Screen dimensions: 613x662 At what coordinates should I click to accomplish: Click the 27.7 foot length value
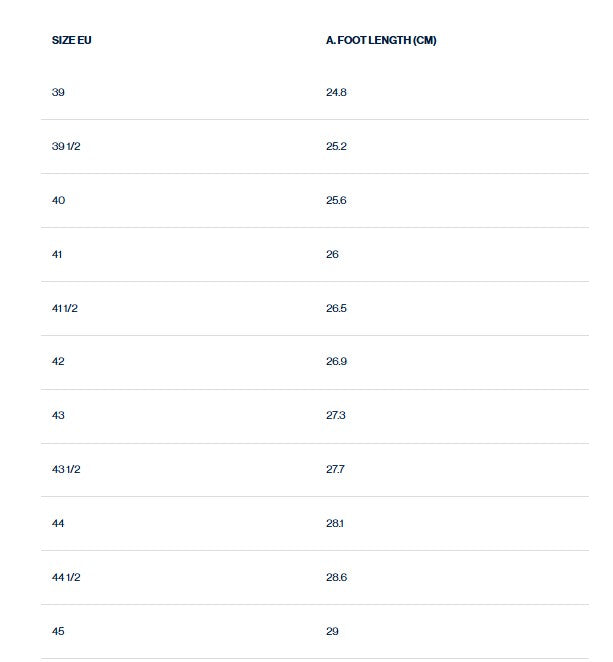coord(335,469)
